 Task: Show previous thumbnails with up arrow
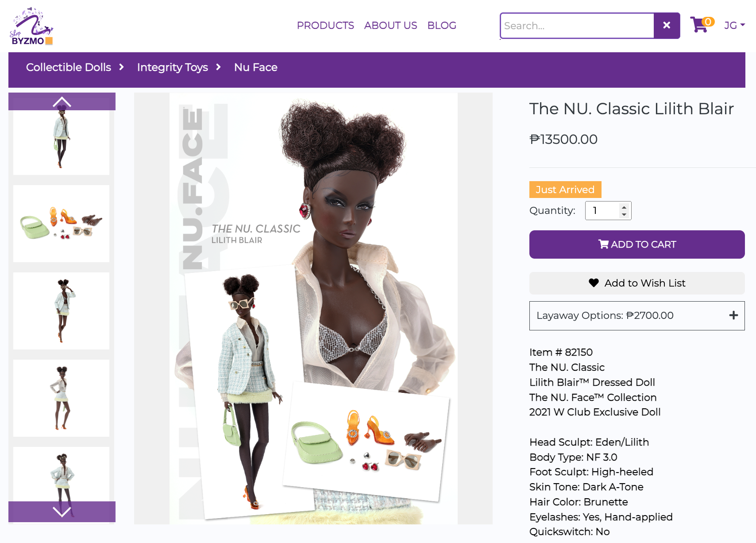pyautogui.click(x=62, y=102)
